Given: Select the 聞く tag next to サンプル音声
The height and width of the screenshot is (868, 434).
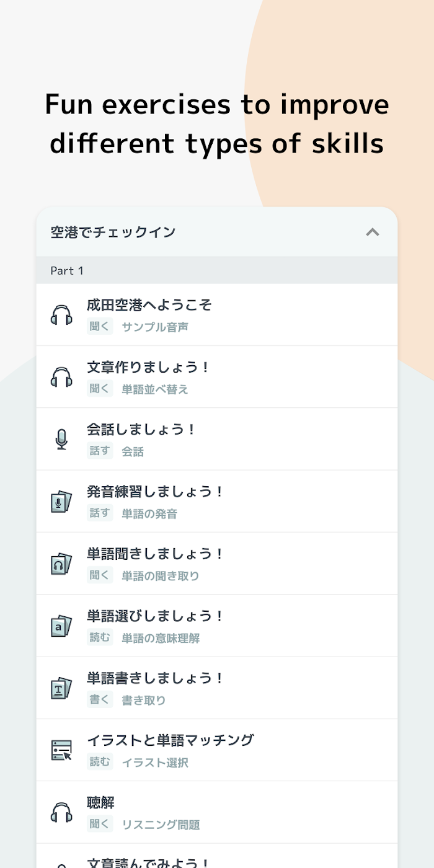Looking at the screenshot, I should point(100,327).
